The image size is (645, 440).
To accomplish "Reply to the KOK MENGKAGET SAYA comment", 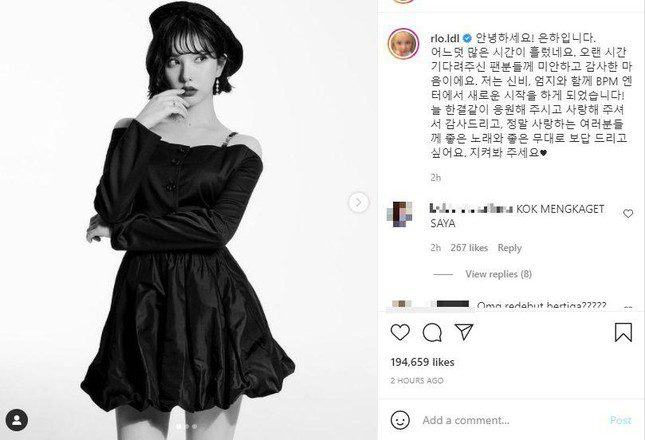I will pyautogui.click(x=509, y=248).
